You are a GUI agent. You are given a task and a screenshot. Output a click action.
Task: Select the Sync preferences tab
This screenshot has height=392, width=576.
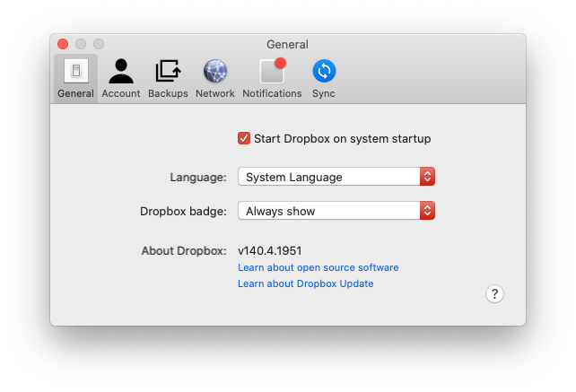tap(324, 78)
